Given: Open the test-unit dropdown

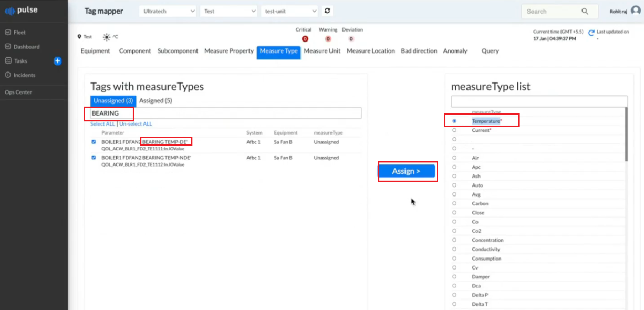Looking at the screenshot, I should [x=289, y=11].
